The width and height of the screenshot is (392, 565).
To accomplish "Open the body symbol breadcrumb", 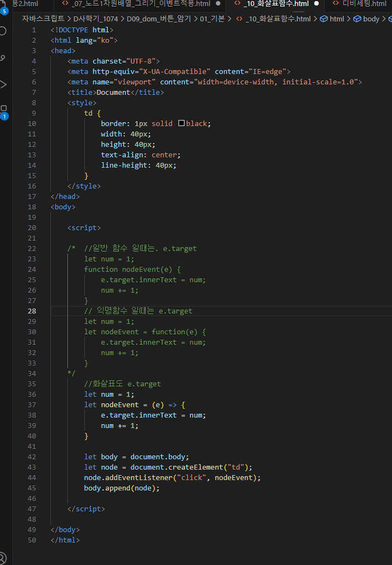I will click(x=371, y=19).
